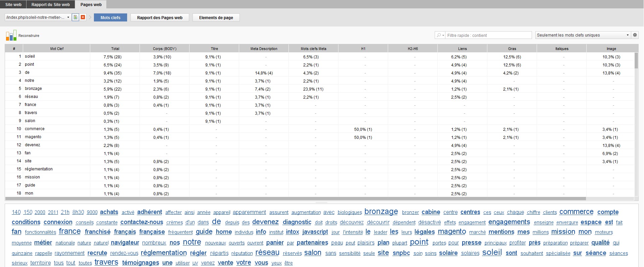Click 'solaire' in the tag cloud

[x=448, y=253]
